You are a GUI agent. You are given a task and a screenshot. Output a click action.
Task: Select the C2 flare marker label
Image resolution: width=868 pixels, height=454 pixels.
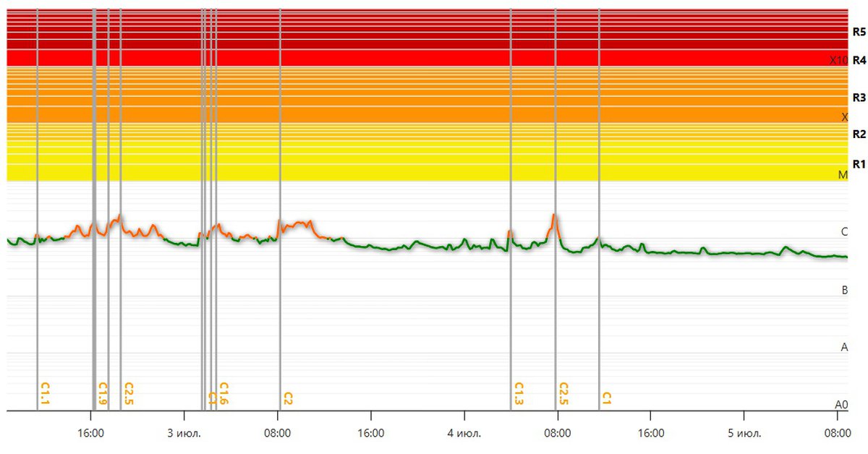[x=288, y=398]
